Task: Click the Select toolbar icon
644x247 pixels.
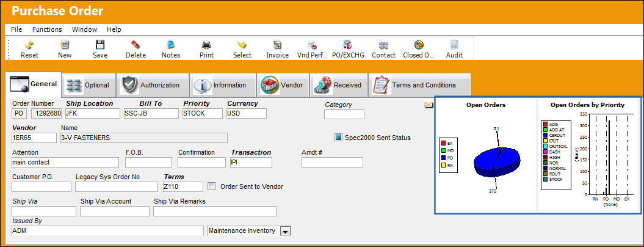Action: point(242,45)
